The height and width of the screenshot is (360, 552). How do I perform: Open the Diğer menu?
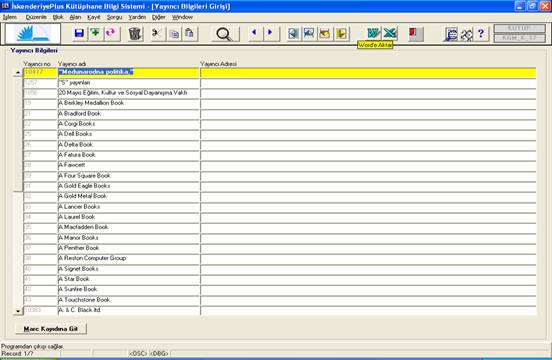coord(159,17)
